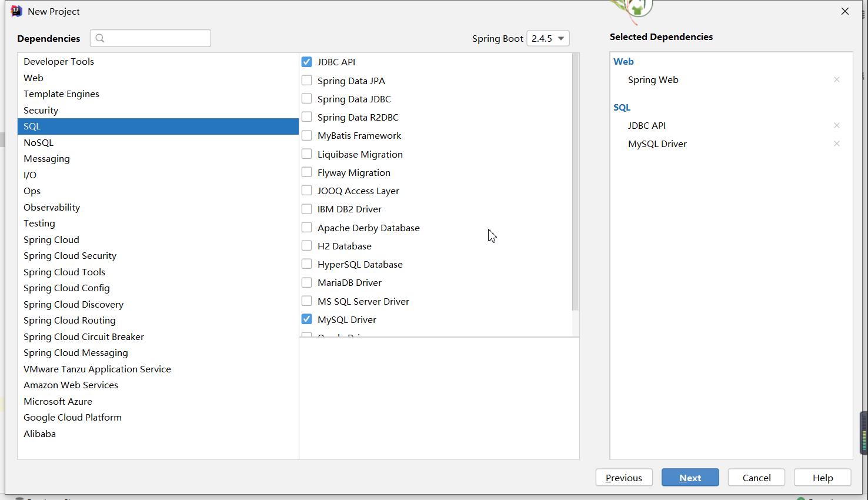Select Spring Cloud Security category
The width and height of the screenshot is (868, 500).
[x=158, y=255]
